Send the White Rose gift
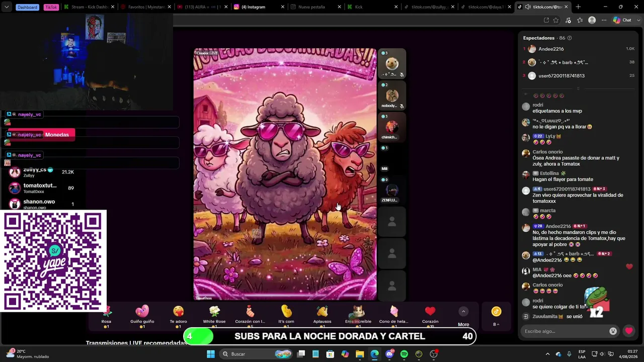The width and height of the screenshot is (644, 362). click(214, 316)
